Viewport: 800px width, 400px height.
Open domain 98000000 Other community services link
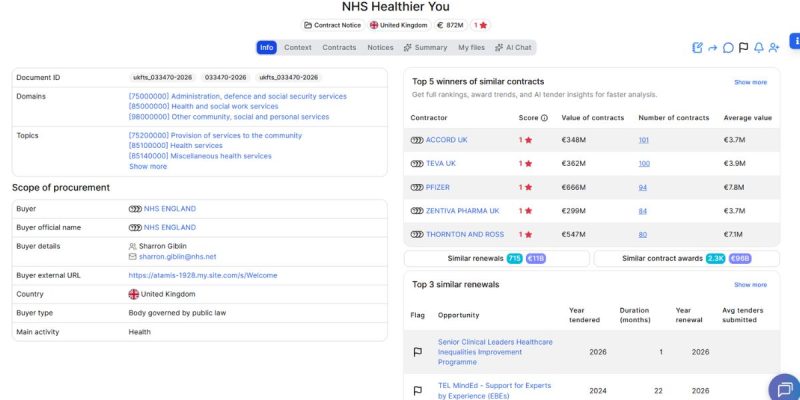coord(229,117)
